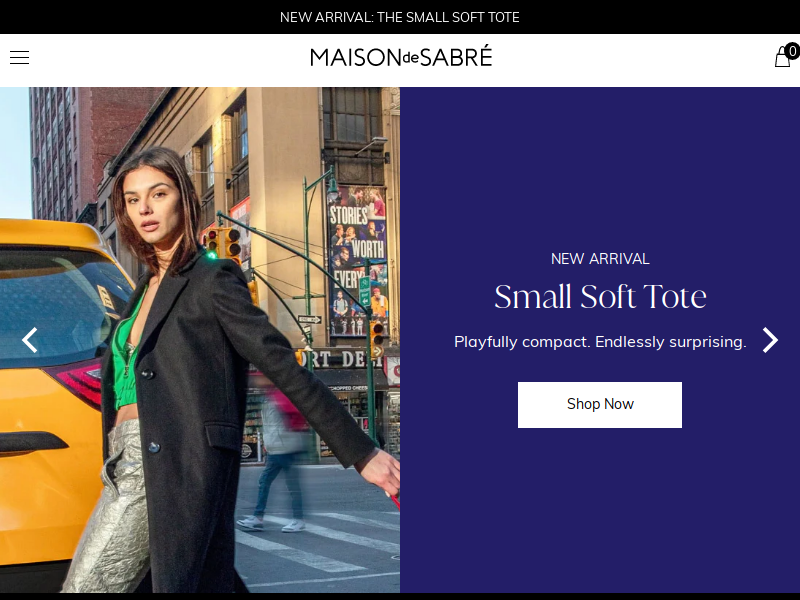Advance to next slide using right chevron
Viewport: 800px width, 600px height.
[x=770, y=340]
